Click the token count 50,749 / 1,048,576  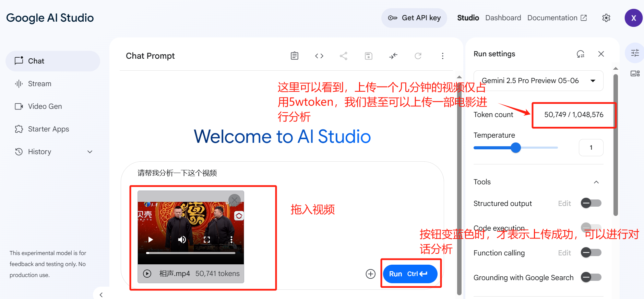(574, 115)
